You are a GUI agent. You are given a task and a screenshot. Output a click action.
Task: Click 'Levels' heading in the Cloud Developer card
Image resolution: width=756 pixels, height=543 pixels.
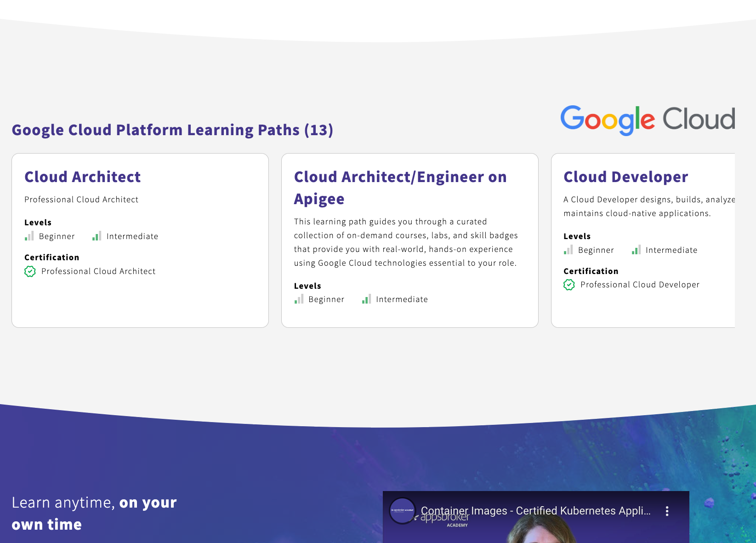pyautogui.click(x=577, y=236)
